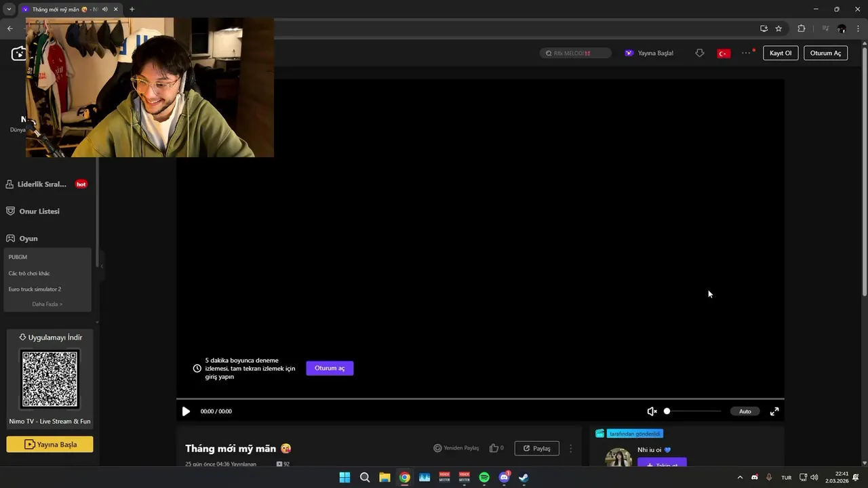Bookmark this page with star icon
Viewport: 868px width, 488px height.
778,28
